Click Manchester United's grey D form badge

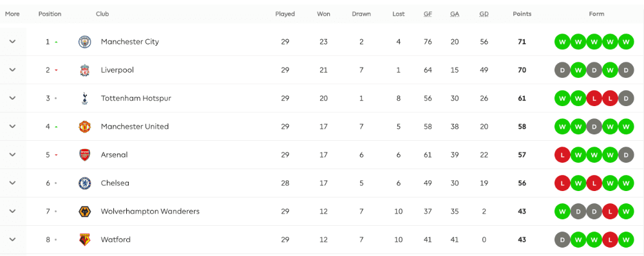[x=594, y=127]
